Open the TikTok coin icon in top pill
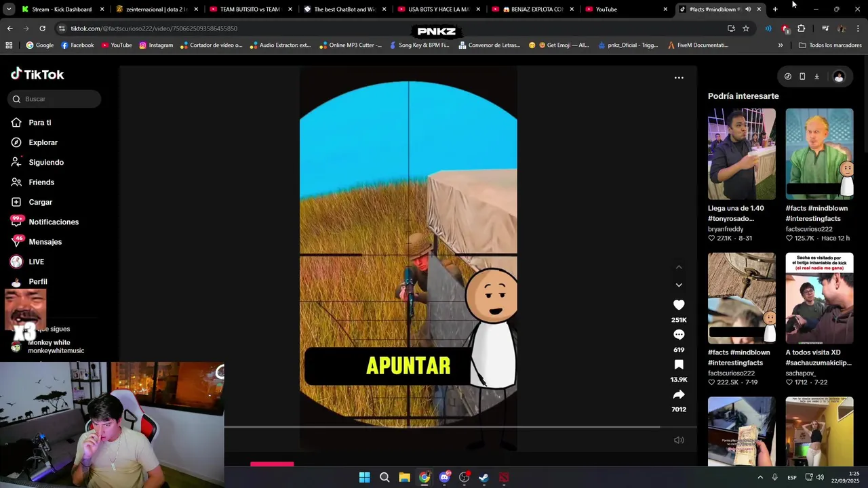The height and width of the screenshot is (488, 868). click(x=787, y=77)
